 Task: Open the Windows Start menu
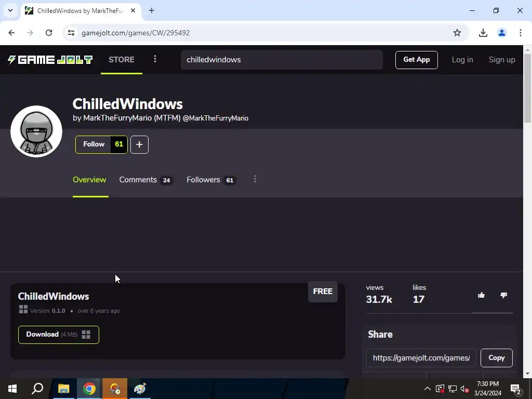12,389
